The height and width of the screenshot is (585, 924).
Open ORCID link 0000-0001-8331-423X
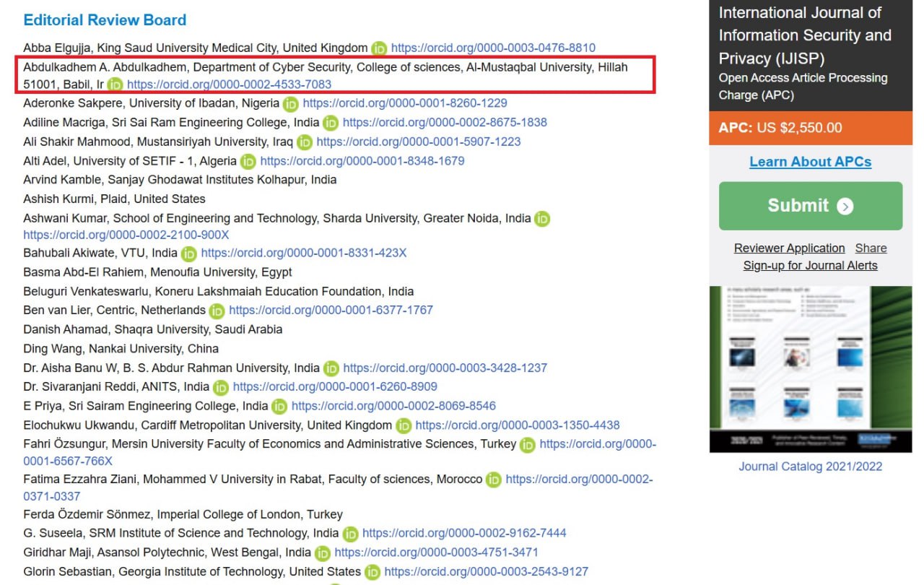[x=304, y=253]
